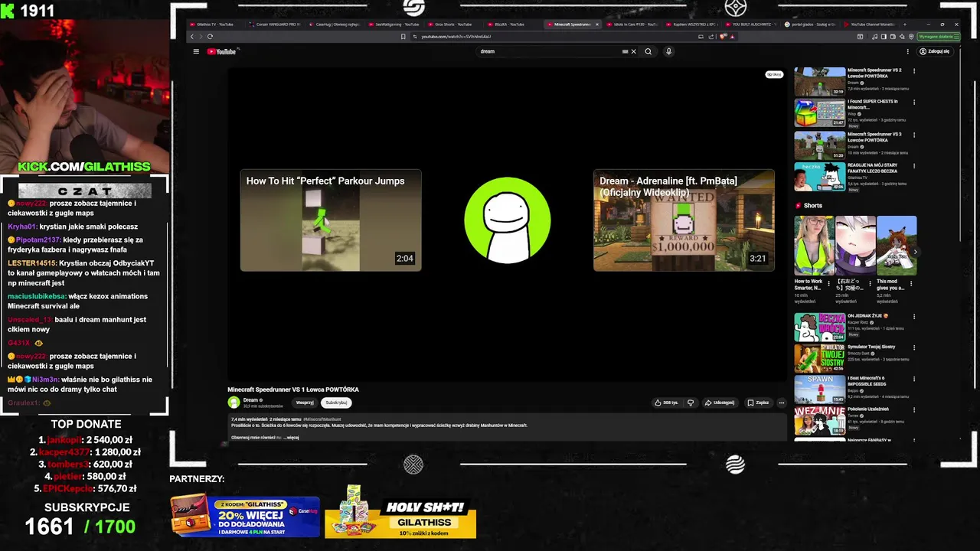Open 'Minecraft Speedrunner VS 2 Łowców' suggested video
The width and height of the screenshot is (980, 551).
(x=819, y=82)
